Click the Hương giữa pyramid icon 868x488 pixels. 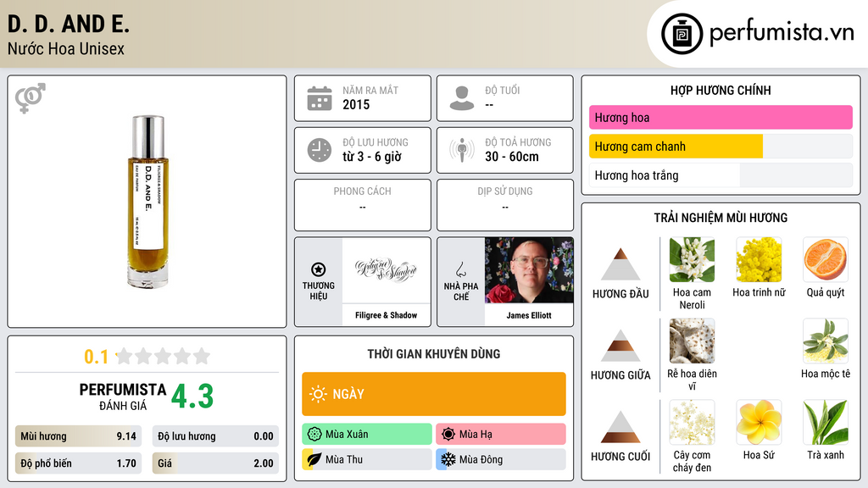(x=620, y=346)
